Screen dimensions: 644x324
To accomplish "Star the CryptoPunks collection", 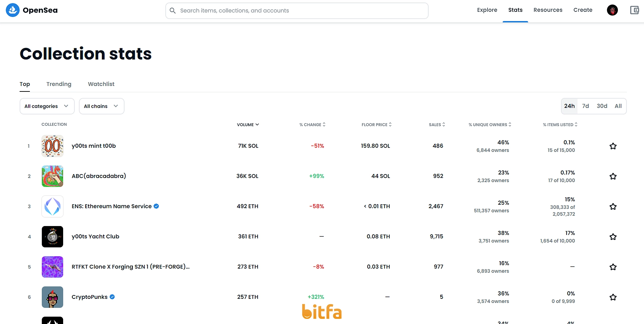I will point(613,297).
